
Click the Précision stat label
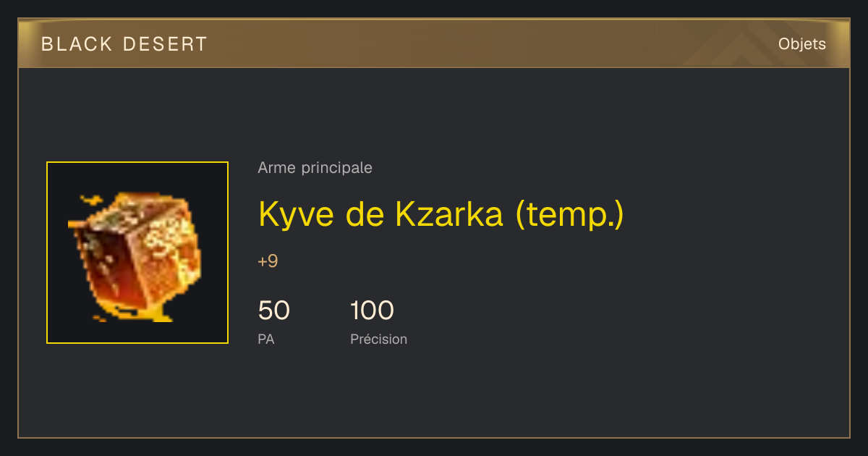[378, 339]
